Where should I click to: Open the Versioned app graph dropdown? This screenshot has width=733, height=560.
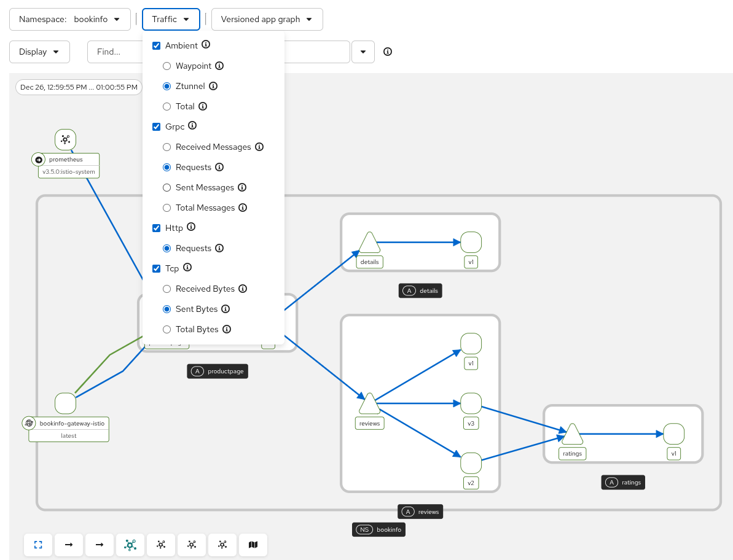coord(267,19)
